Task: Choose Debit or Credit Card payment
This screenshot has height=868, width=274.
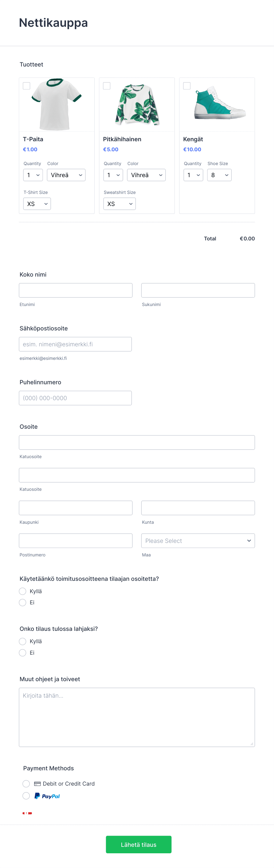Action: click(x=26, y=784)
